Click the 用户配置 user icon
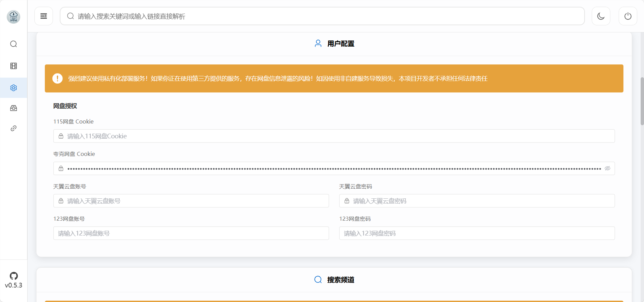This screenshot has width=644, height=302. 318,44
